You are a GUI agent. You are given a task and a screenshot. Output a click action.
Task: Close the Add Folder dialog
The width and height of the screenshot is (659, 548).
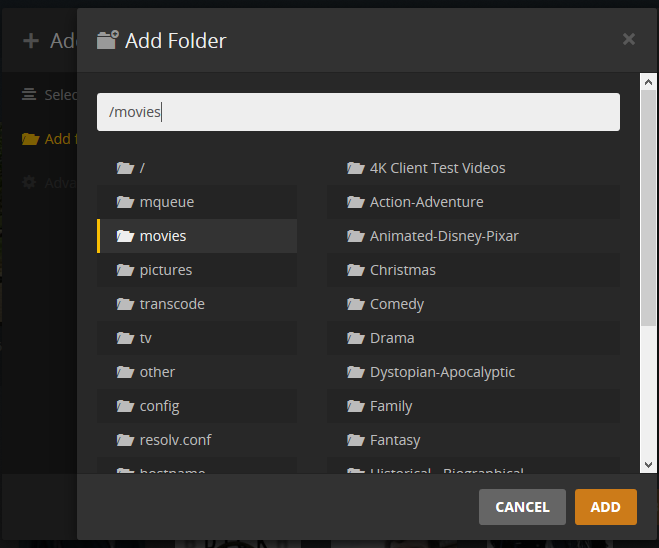(x=629, y=39)
